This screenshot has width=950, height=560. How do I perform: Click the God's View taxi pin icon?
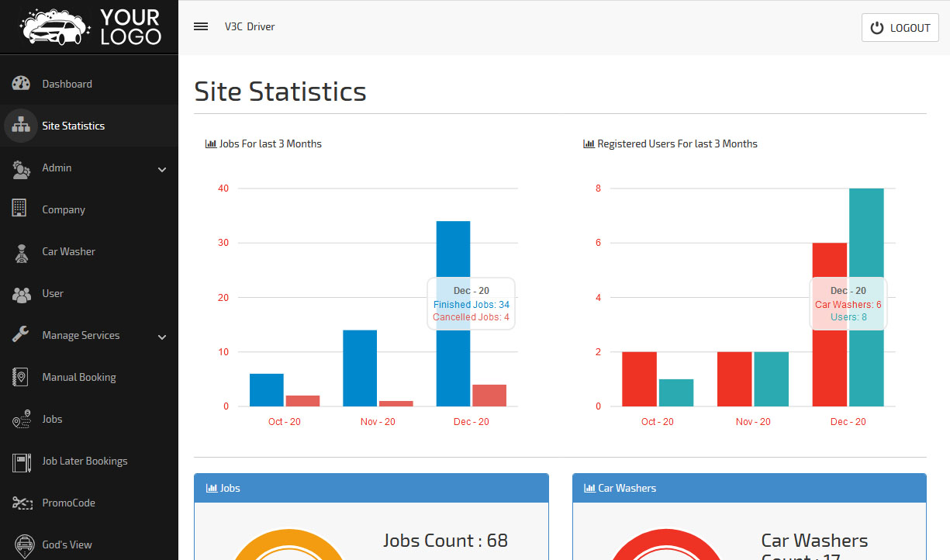click(25, 544)
